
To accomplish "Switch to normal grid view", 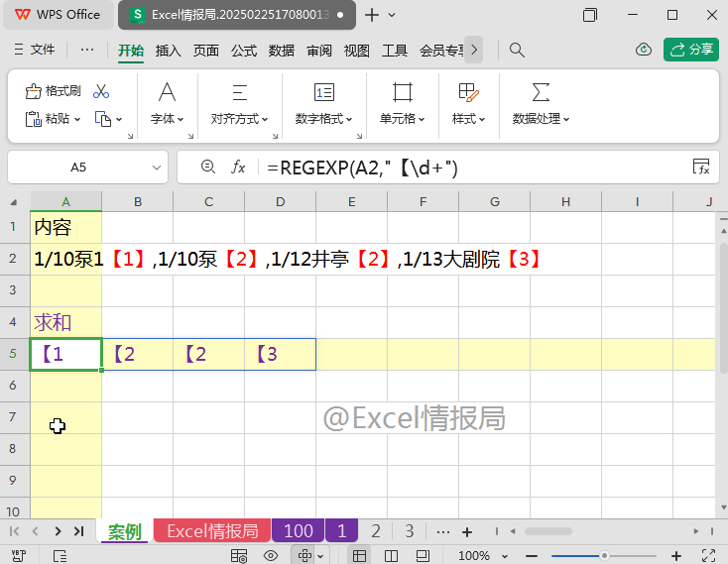I will tap(359, 556).
